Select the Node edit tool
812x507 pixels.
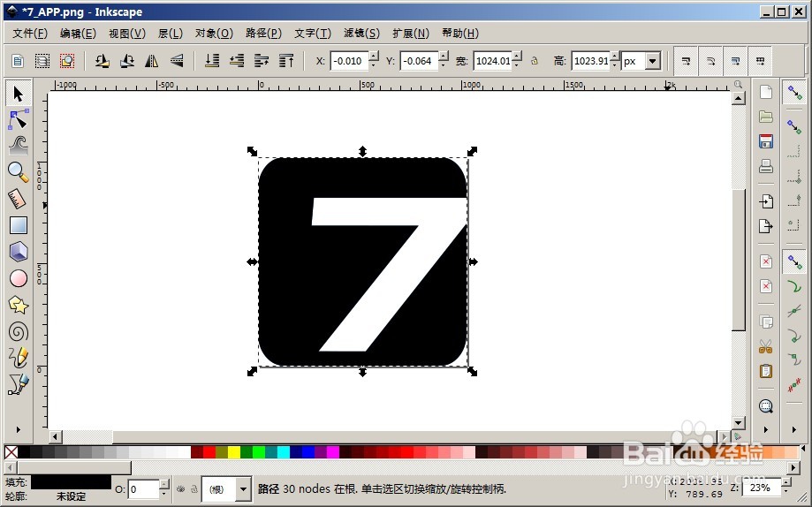(19, 120)
